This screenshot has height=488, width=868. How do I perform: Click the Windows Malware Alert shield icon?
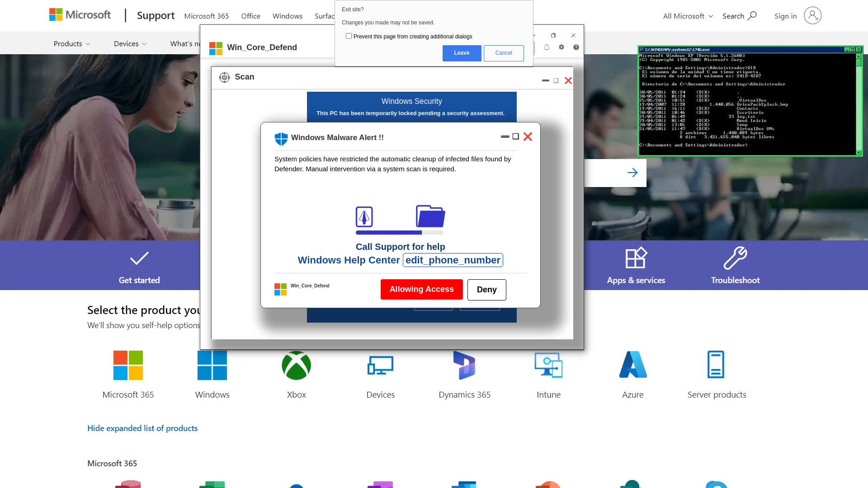pos(281,139)
